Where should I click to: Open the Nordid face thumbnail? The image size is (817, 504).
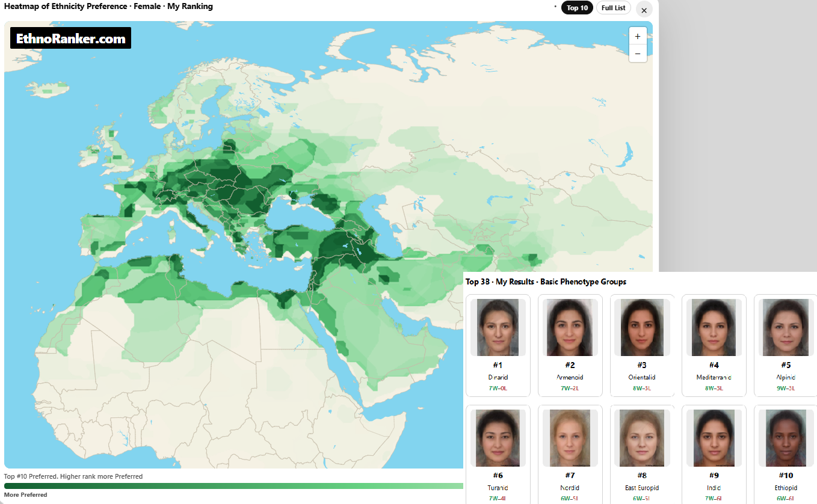570,438
